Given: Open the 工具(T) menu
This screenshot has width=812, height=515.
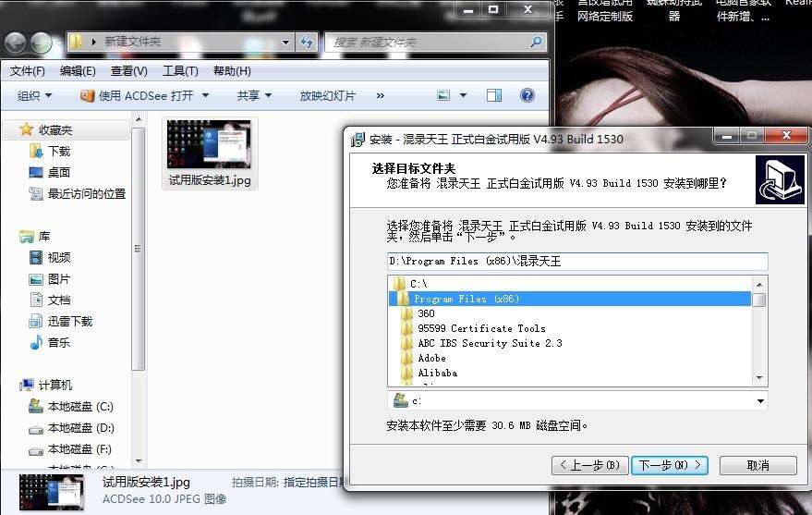Looking at the screenshot, I should [x=180, y=71].
